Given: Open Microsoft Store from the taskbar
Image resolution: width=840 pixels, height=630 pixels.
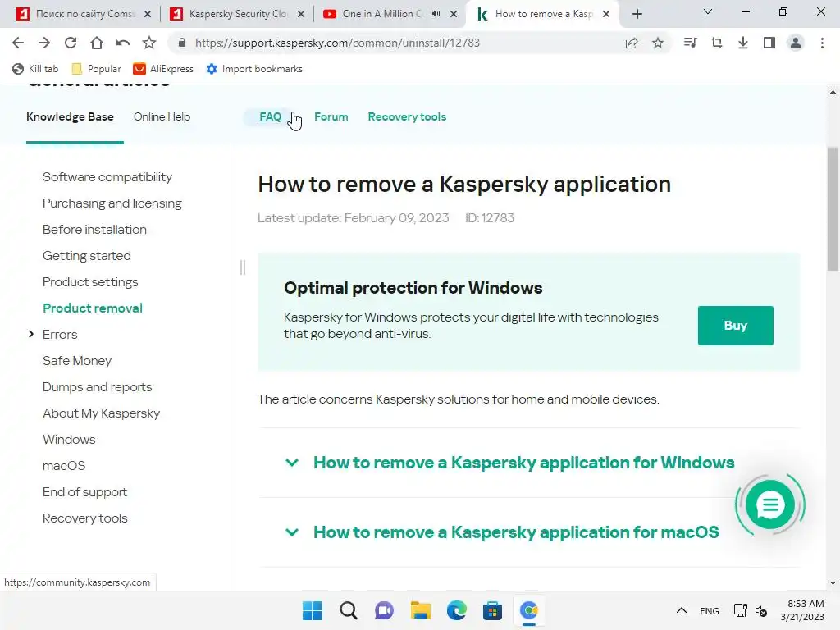Looking at the screenshot, I should coord(492,610).
